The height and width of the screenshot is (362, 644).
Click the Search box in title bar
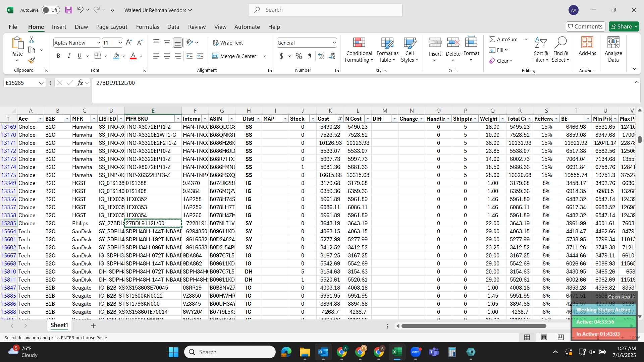pos(325,10)
